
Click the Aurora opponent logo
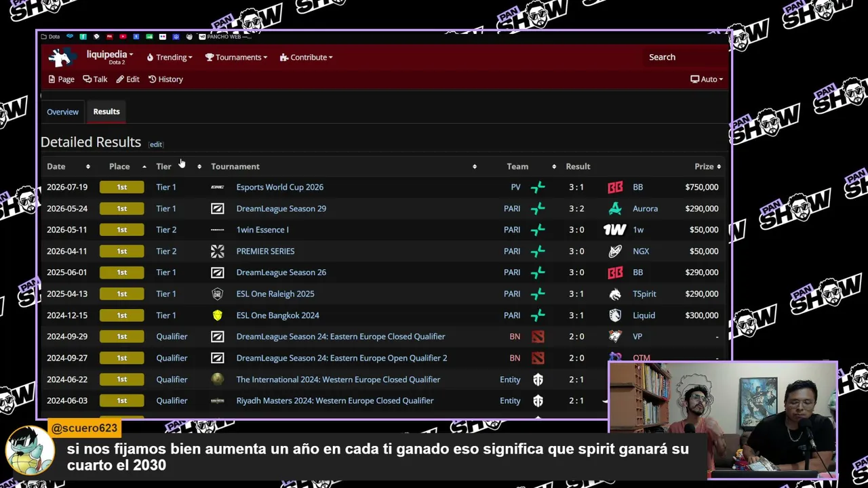click(x=615, y=209)
